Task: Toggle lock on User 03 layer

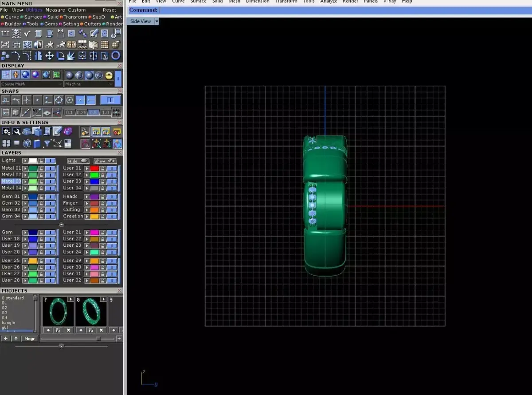Action: tap(102, 181)
